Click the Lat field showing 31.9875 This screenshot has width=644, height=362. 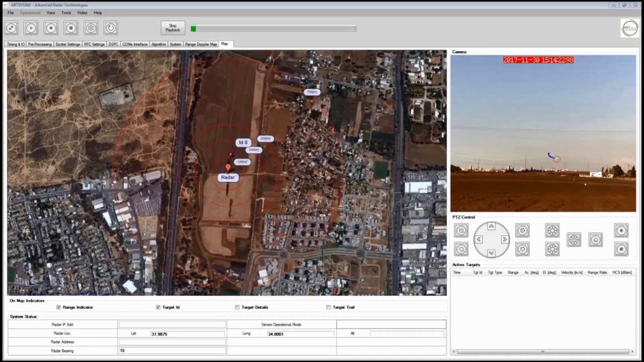click(x=187, y=334)
